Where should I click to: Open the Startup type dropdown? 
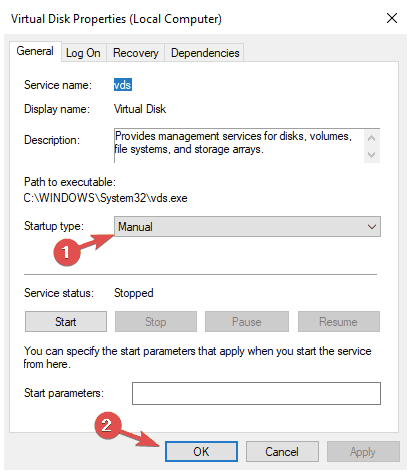[247, 227]
